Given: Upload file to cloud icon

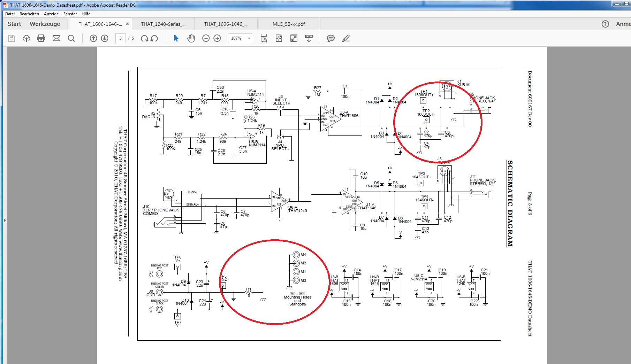Looking at the screenshot, I should coord(26,38).
